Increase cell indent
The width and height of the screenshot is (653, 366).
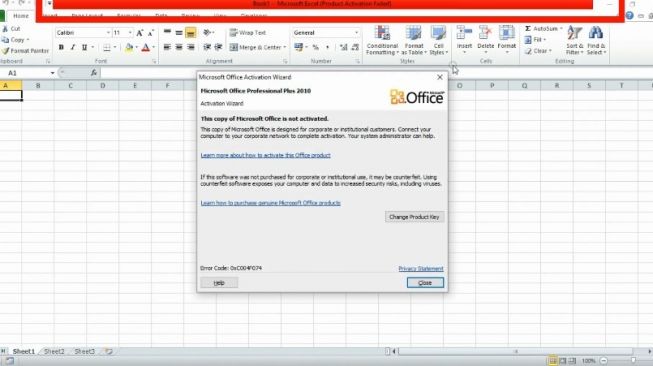[218, 47]
